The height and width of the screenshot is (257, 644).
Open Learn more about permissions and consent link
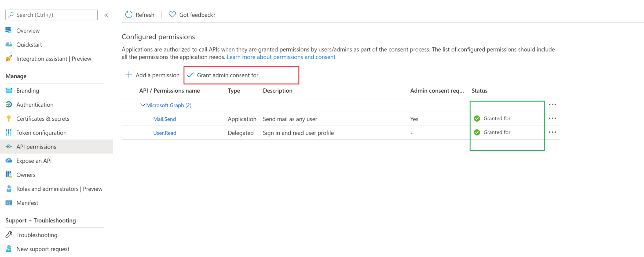click(x=281, y=57)
